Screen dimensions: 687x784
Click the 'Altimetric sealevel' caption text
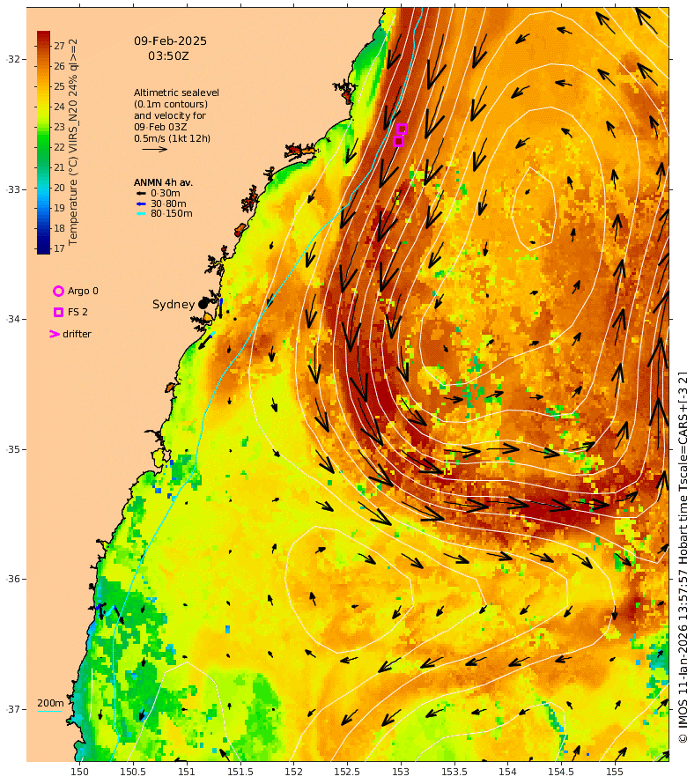[x=176, y=92]
